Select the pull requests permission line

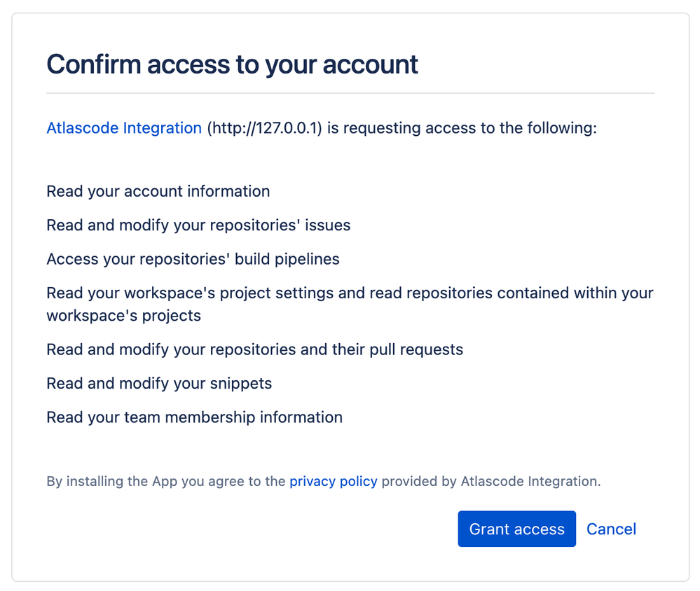254,349
